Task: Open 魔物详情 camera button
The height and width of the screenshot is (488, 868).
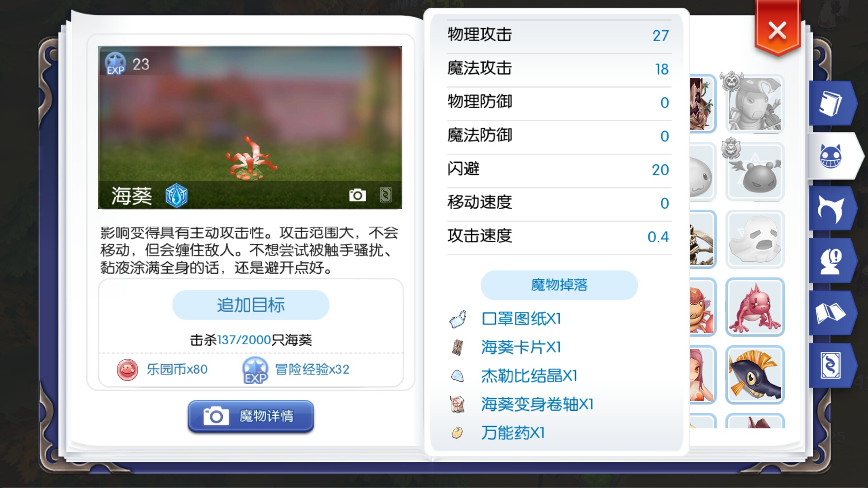Action: [251, 416]
